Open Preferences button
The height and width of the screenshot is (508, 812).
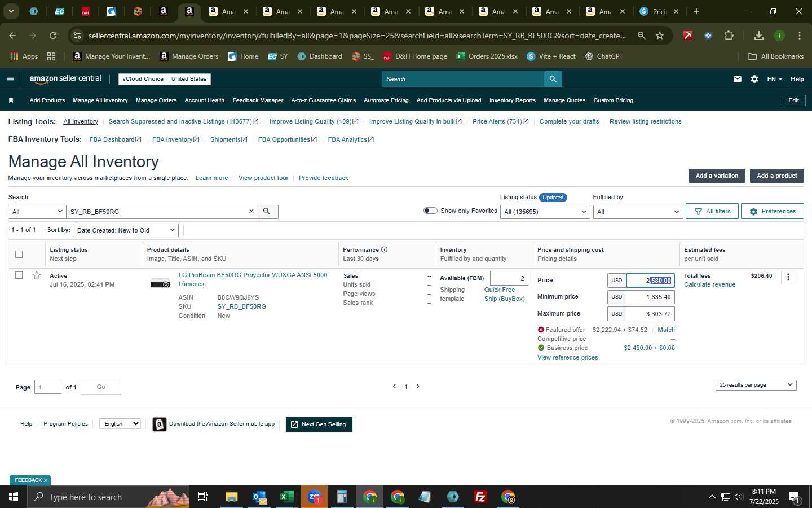pyautogui.click(x=773, y=211)
